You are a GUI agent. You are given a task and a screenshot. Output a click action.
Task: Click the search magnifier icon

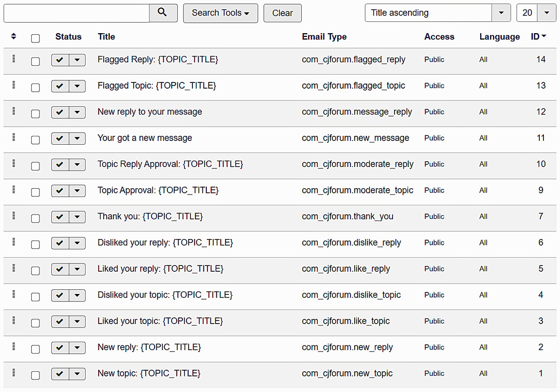tap(163, 12)
